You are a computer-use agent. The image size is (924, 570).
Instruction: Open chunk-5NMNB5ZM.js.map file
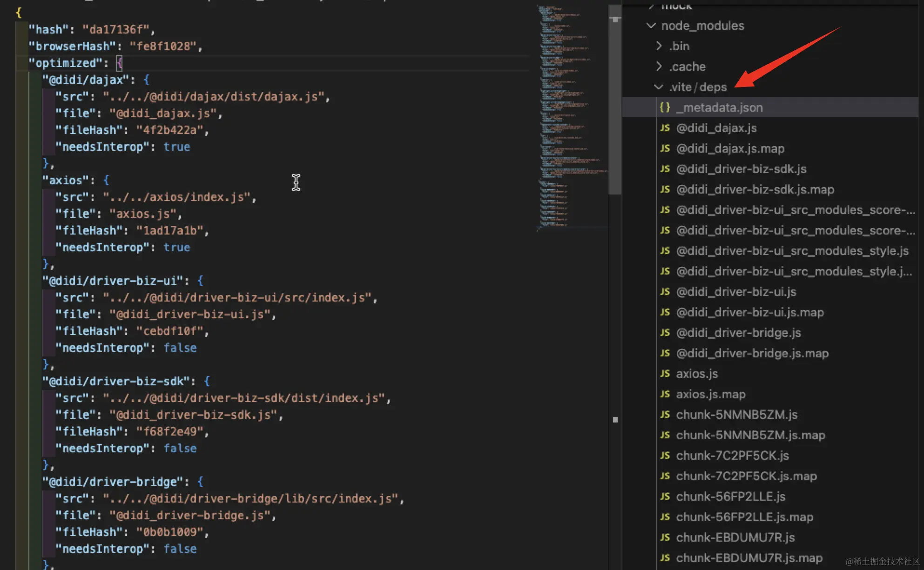(751, 435)
